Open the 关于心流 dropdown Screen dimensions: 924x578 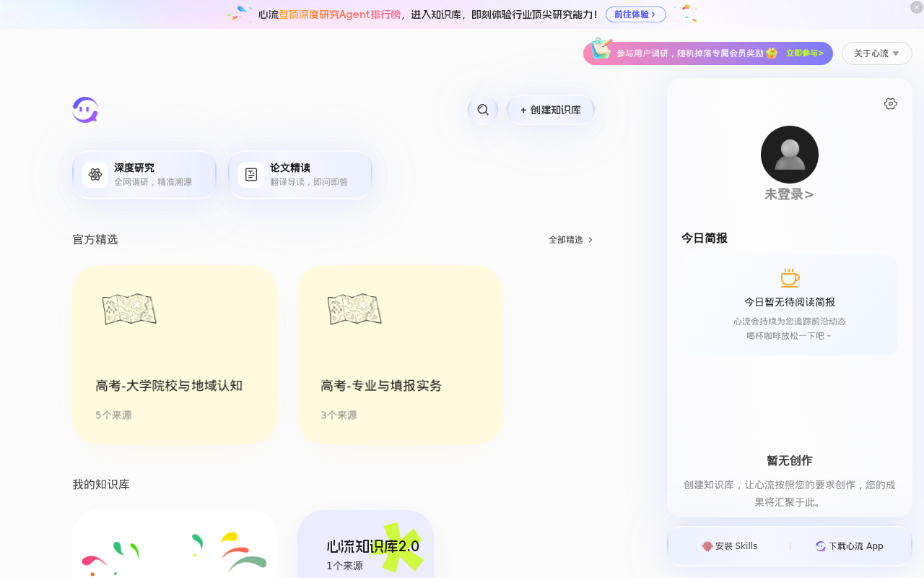point(877,53)
